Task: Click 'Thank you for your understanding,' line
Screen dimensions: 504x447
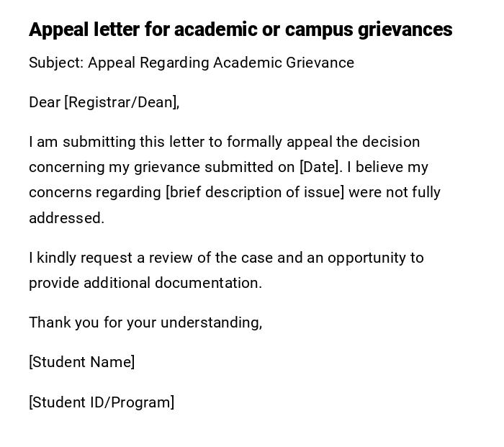Action: coord(145,322)
